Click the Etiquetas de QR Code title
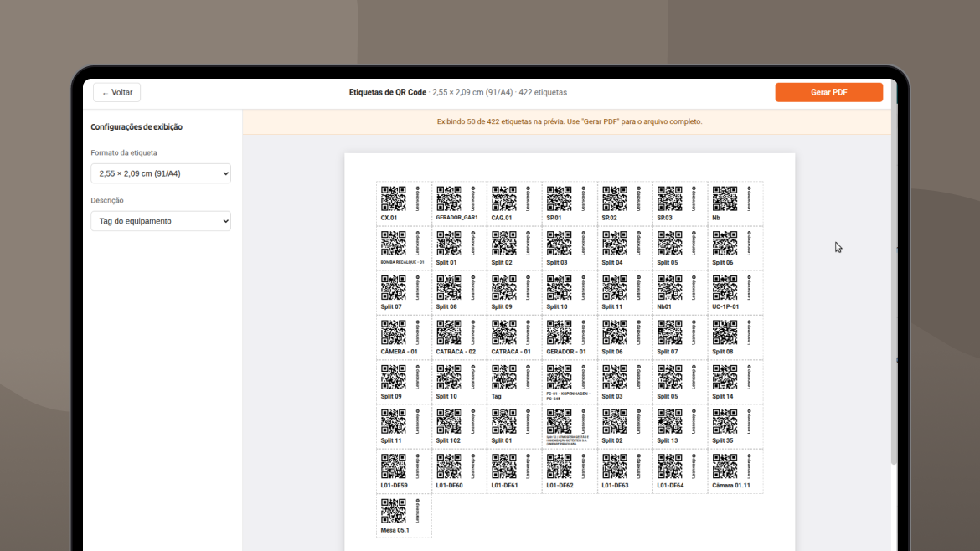This screenshot has height=551, width=980. point(388,92)
